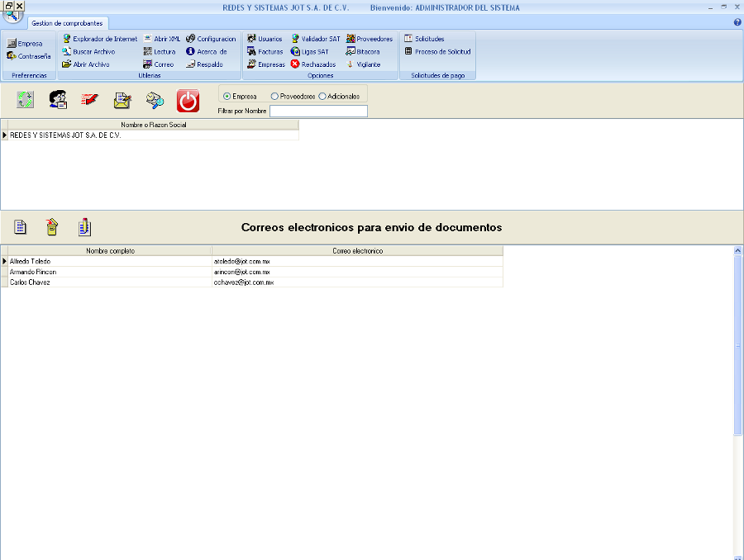Click the new document icon above email list

[x=21, y=227]
